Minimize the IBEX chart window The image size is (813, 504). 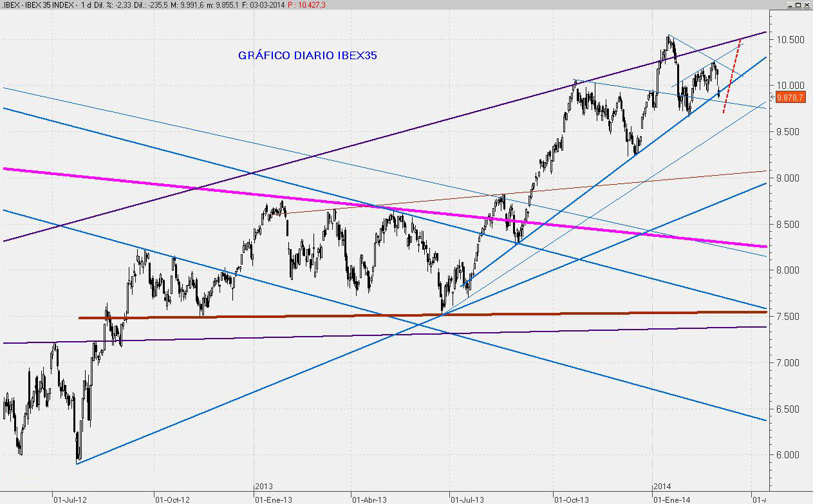(x=789, y=5)
